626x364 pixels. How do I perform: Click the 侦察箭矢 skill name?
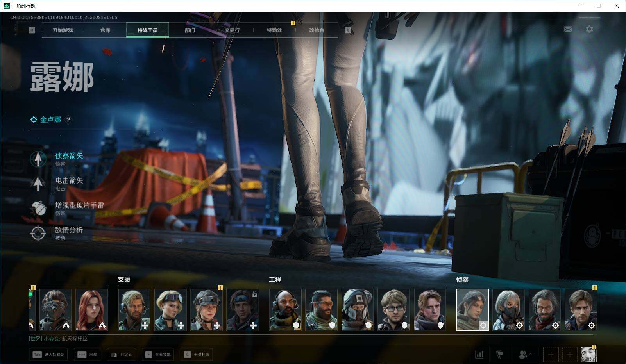69,156
